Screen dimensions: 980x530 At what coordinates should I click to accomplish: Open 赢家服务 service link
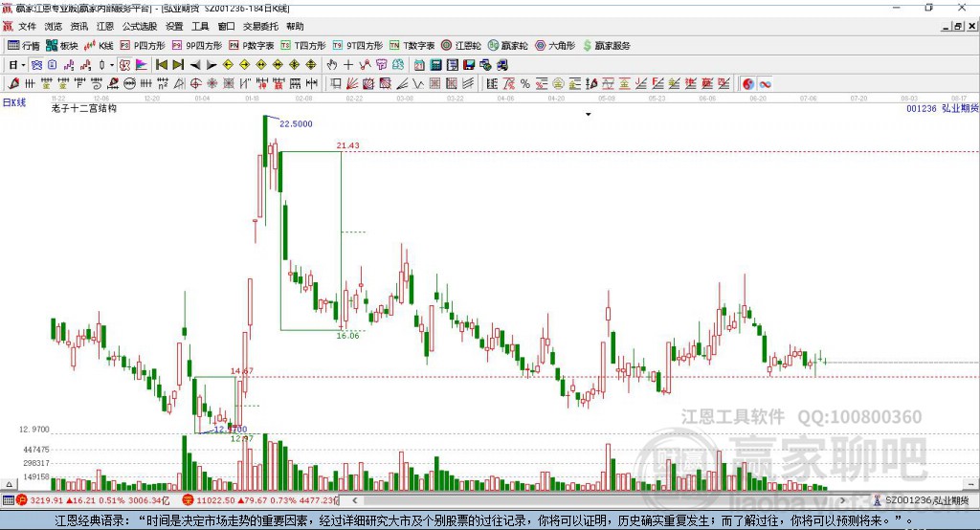(x=607, y=46)
